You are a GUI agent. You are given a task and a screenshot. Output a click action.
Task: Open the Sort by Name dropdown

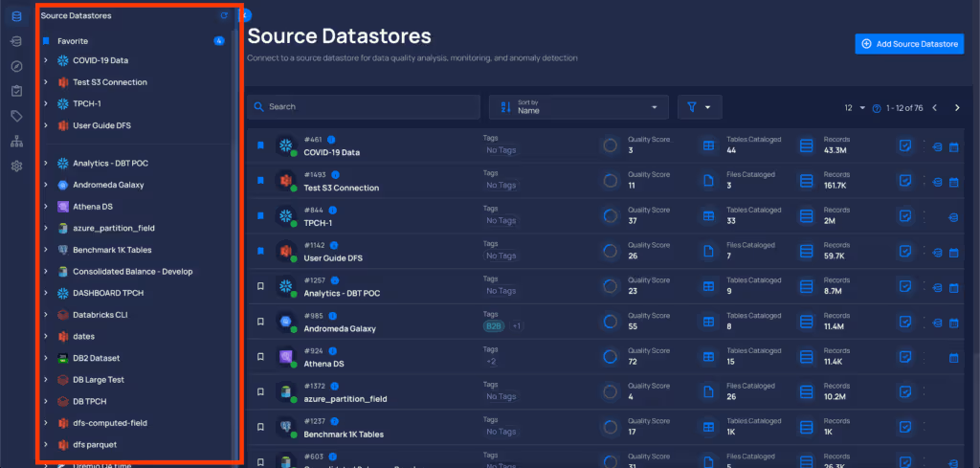(579, 107)
